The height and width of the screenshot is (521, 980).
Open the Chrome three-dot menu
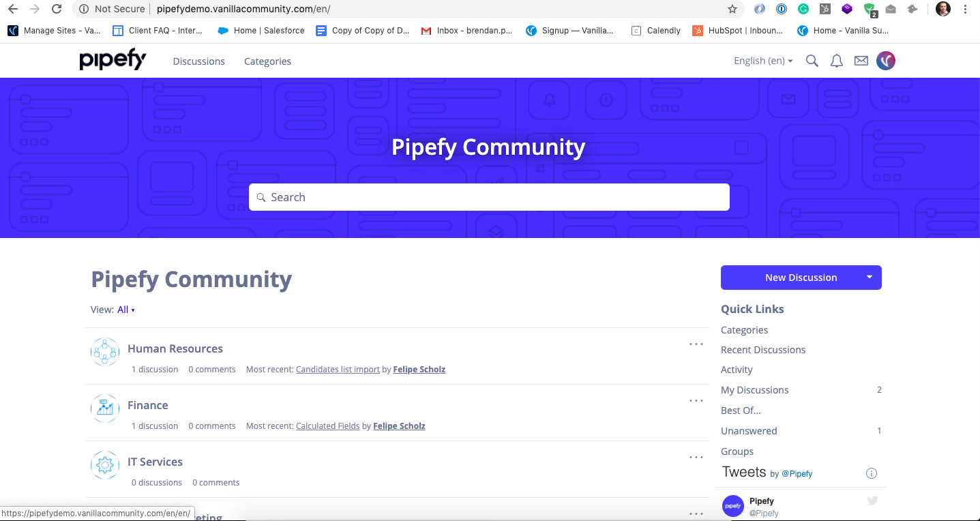click(966, 9)
